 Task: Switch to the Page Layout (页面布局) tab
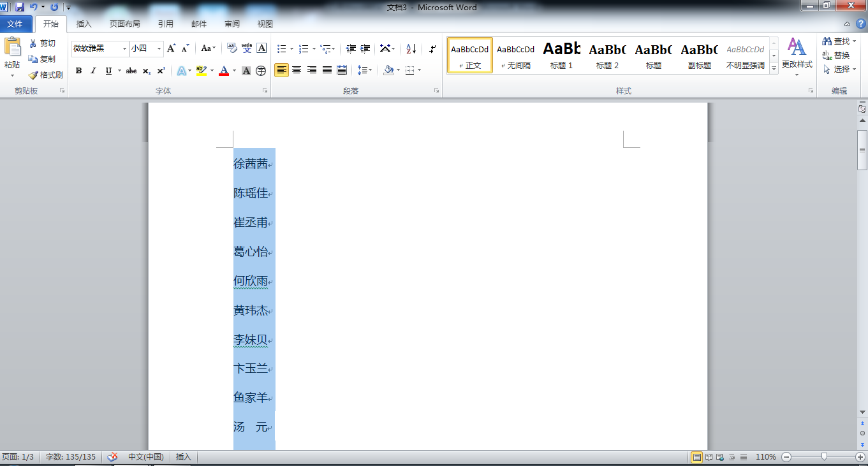[124, 24]
